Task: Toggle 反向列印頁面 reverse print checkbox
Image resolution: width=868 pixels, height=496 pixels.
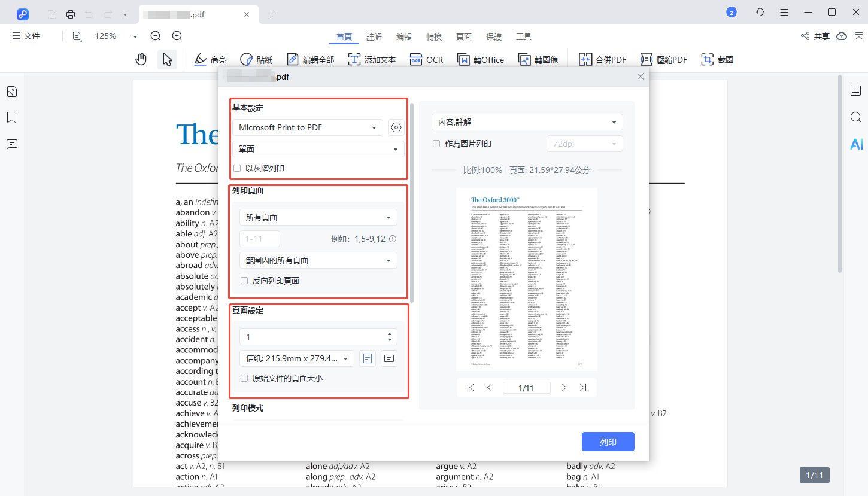Action: (x=244, y=281)
